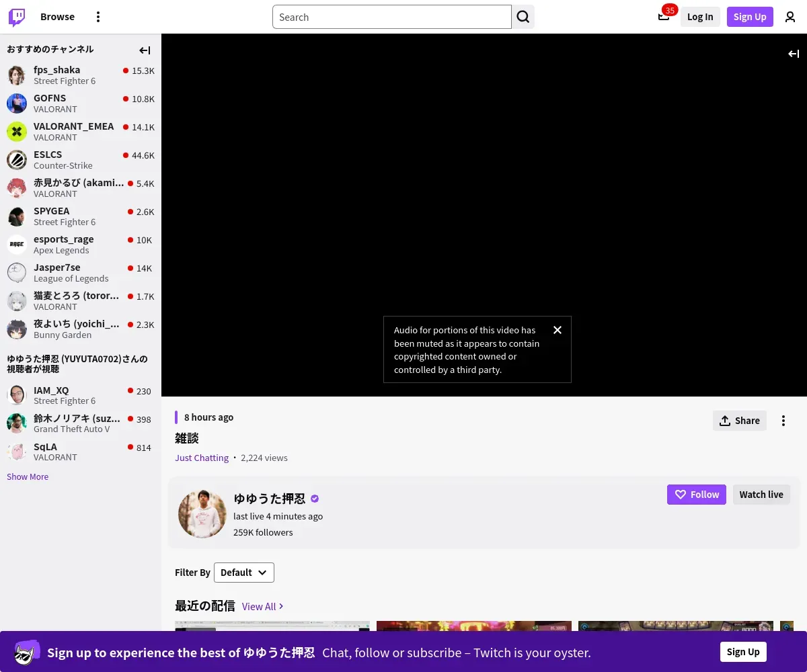Click the 猫麦とろろ channel avatar

point(17,301)
